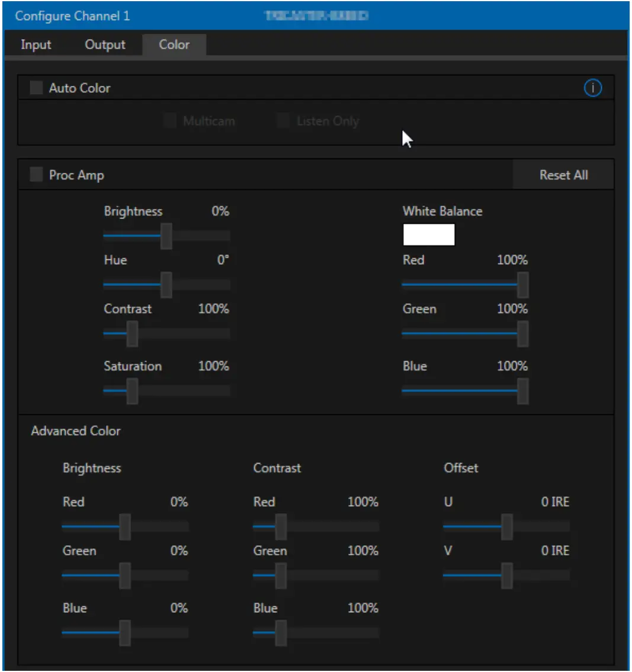Screen dimensions: 632x672
Task: Click the Red brightness slider under Advanced Color
Action: (x=125, y=526)
